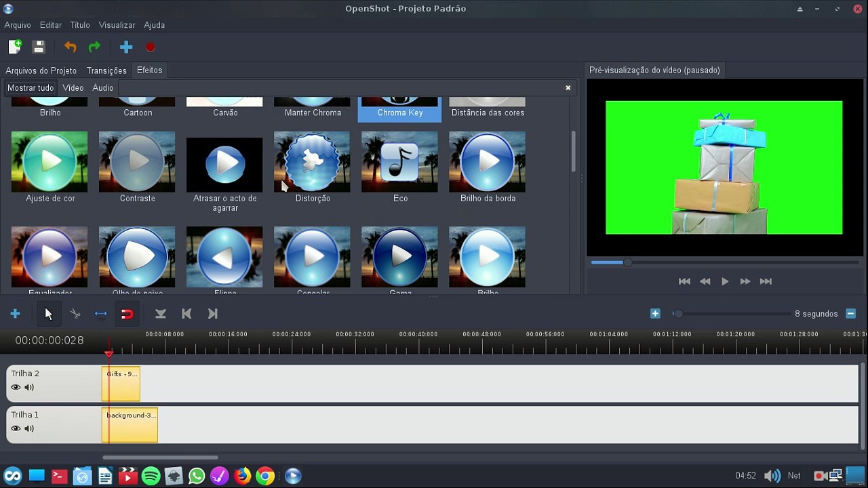868x488 pixels.
Task: Select the Eco audio effect
Action: coord(400,167)
